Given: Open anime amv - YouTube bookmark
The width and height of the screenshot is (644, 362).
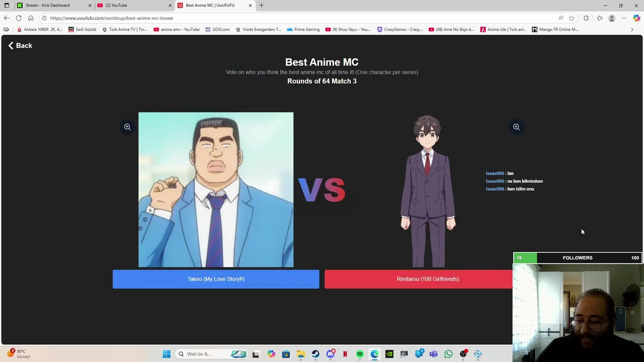Looking at the screenshot, I should [177, 30].
